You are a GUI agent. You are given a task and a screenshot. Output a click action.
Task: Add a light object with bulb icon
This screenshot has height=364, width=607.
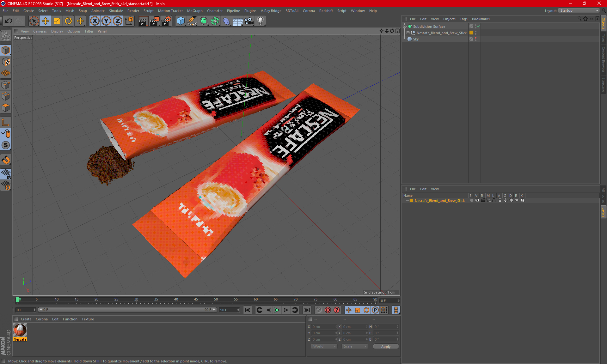click(260, 21)
